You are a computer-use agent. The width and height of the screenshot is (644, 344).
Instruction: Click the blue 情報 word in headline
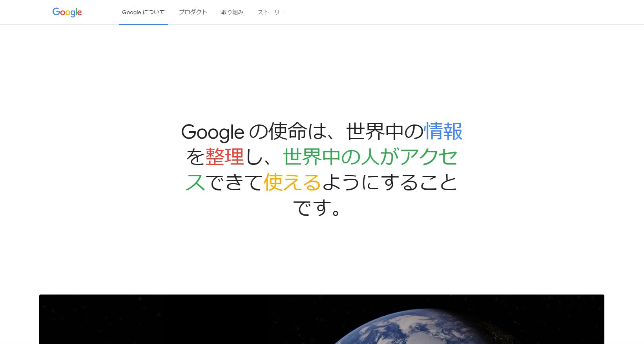(x=443, y=131)
